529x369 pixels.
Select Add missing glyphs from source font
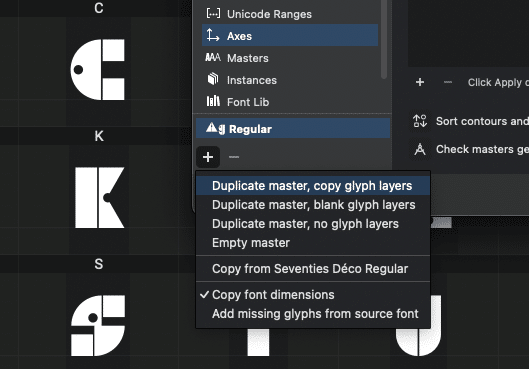[x=313, y=314]
